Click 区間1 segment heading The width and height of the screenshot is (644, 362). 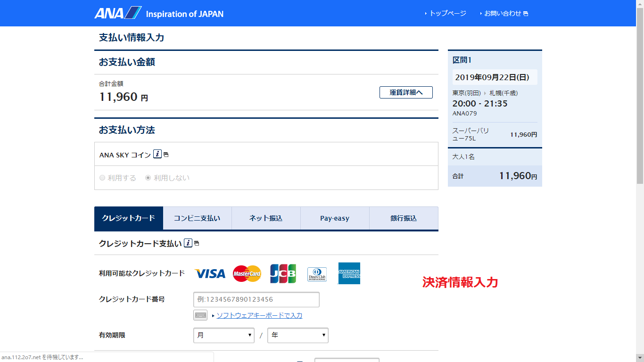[462, 60]
